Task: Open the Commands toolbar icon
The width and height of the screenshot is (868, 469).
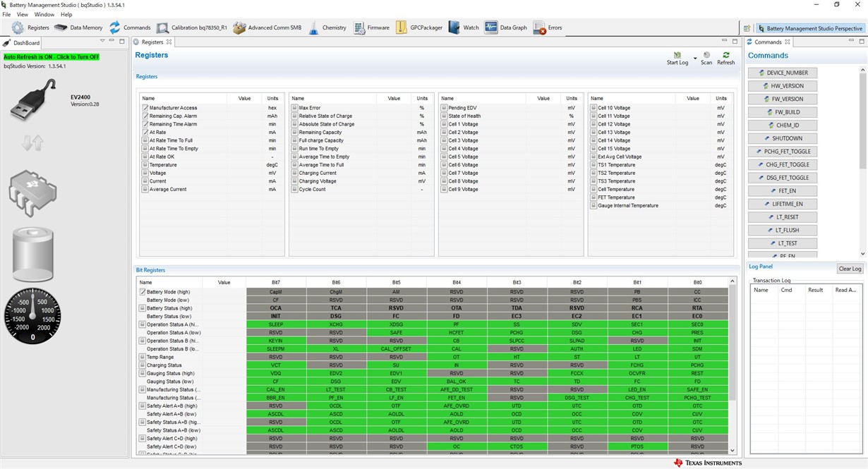Action: pyautogui.click(x=129, y=28)
